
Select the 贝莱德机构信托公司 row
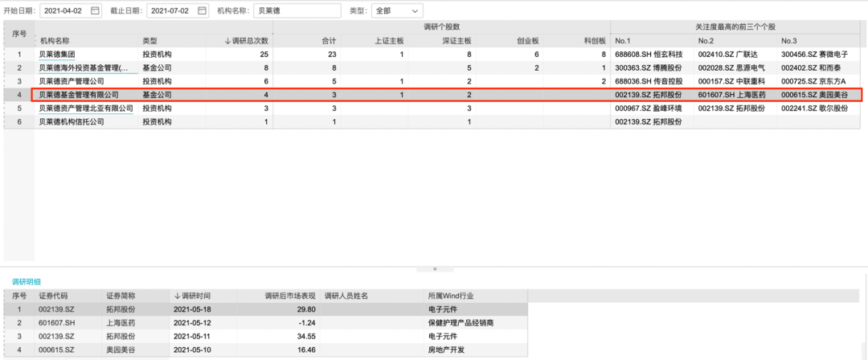[72, 122]
